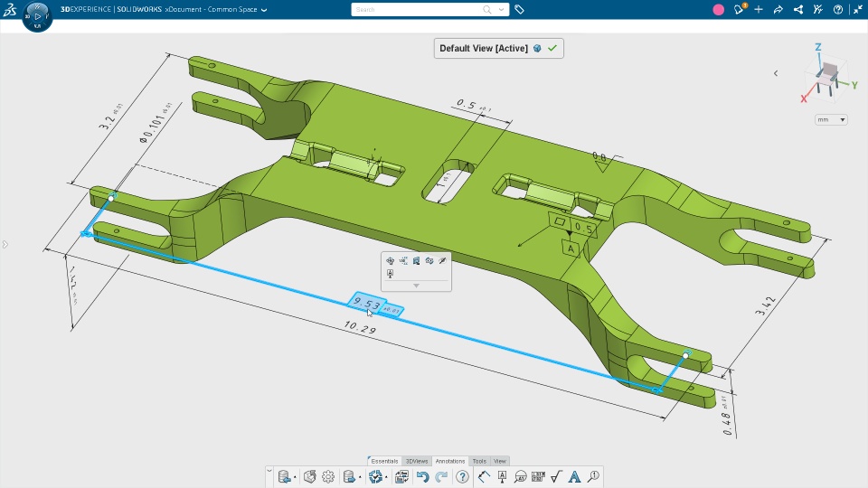This screenshot has width=868, height=488.
Task: Open the document title dropdown arrow
Action: [x=264, y=10]
